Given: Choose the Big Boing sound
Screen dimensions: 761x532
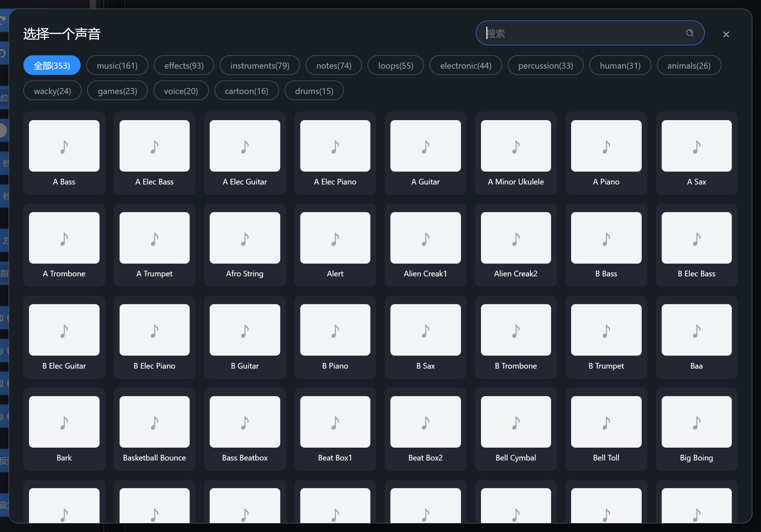Looking at the screenshot, I should click(697, 429).
